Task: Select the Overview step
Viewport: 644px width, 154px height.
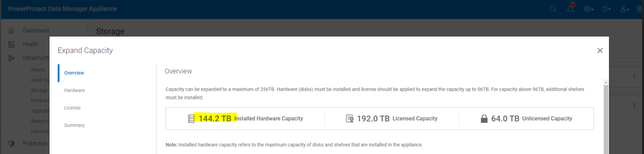Action: pos(74,73)
